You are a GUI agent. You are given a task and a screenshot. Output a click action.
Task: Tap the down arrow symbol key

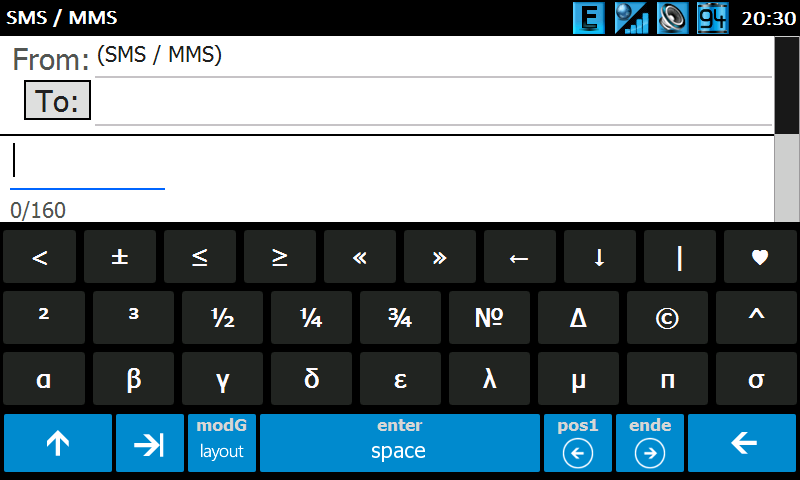600,257
